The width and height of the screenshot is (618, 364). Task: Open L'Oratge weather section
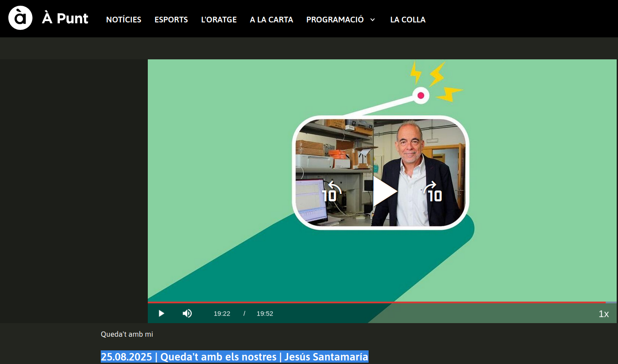tap(219, 20)
